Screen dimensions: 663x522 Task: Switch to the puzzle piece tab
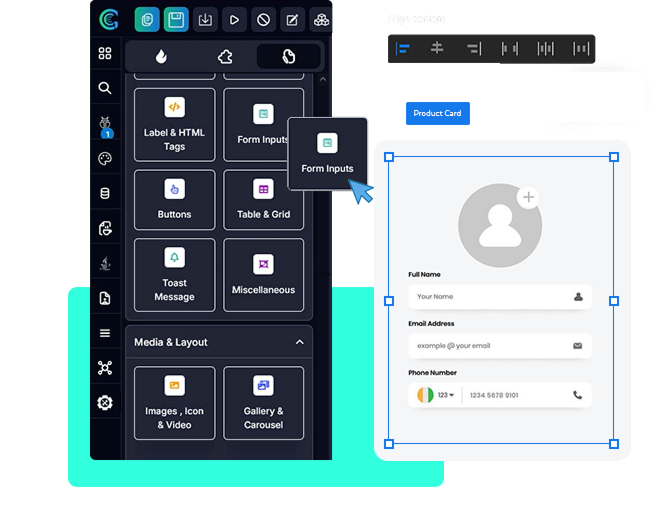225,57
